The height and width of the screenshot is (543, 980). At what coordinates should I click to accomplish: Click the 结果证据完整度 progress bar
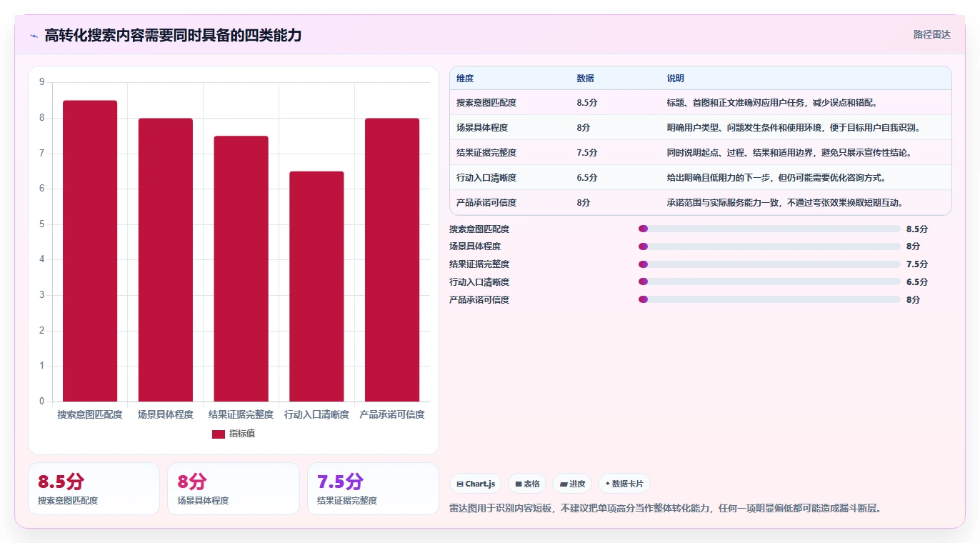click(x=769, y=264)
